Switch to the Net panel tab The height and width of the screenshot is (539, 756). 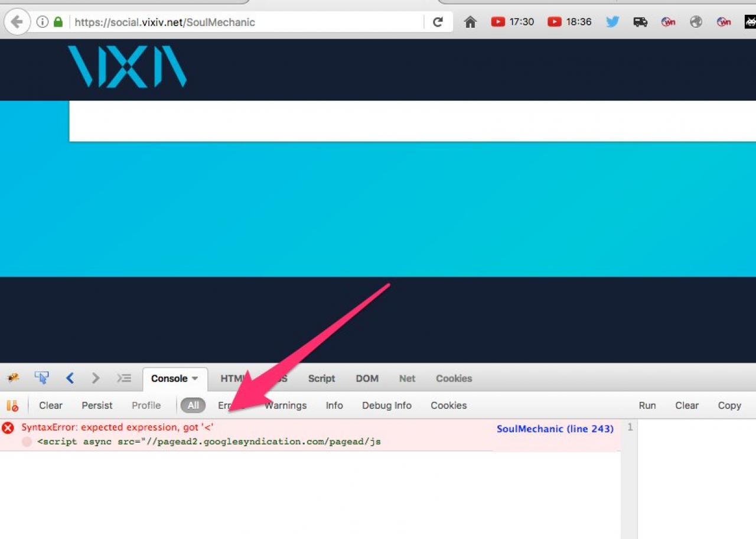click(x=407, y=378)
